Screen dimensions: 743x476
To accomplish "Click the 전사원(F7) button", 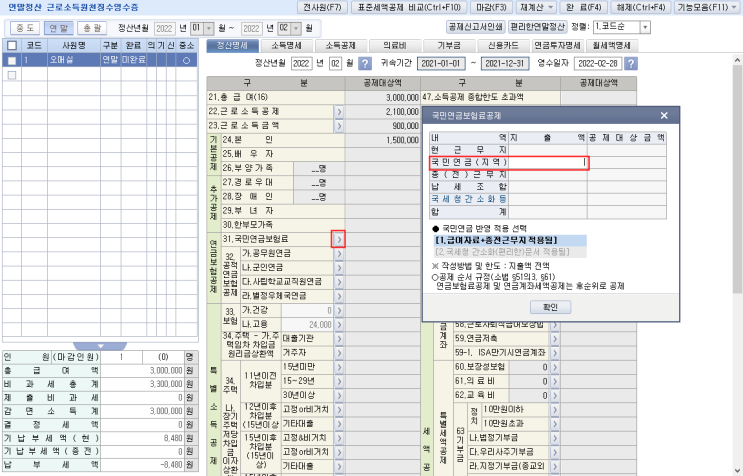I will click(x=322, y=8).
